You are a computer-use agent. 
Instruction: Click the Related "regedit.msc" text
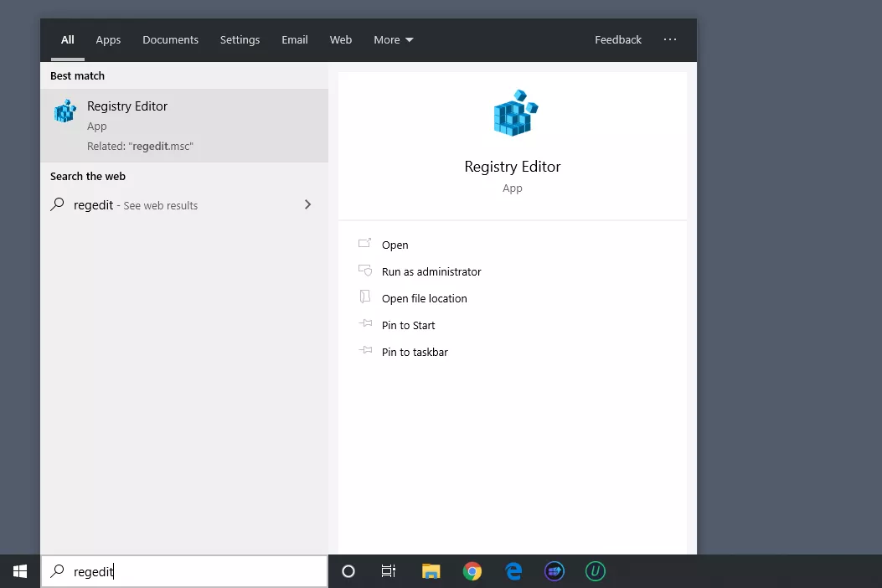[140, 147]
